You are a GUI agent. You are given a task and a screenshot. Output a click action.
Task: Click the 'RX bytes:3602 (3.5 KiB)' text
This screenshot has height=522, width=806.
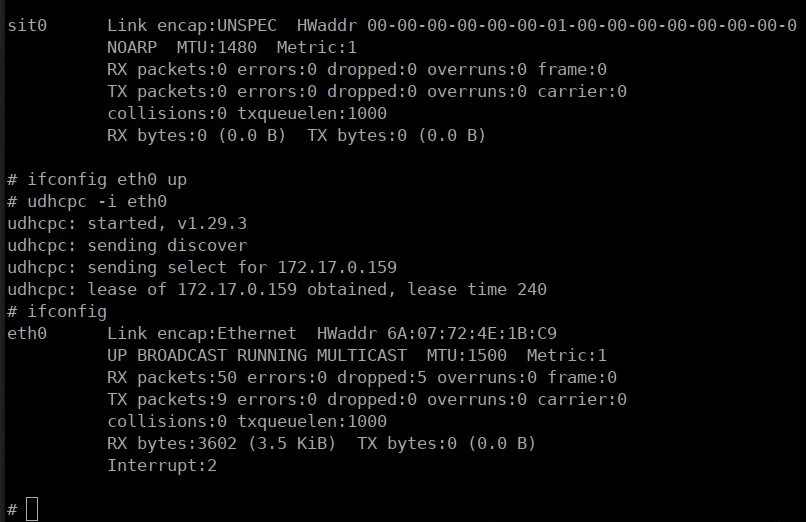click(222, 443)
